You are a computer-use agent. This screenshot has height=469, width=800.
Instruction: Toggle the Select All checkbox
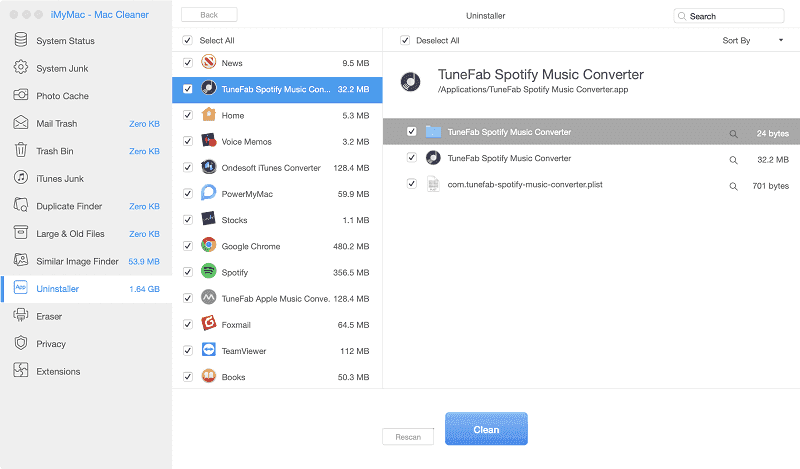click(x=187, y=40)
